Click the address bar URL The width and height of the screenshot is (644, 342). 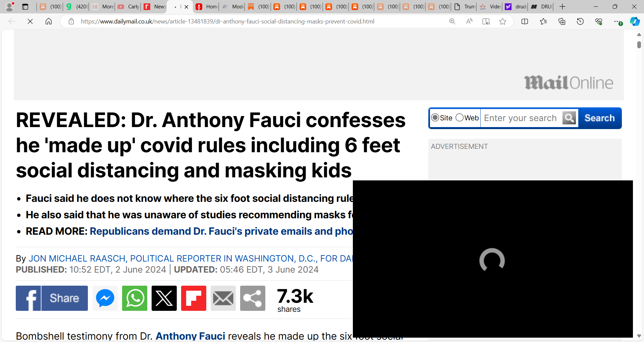[227, 21]
